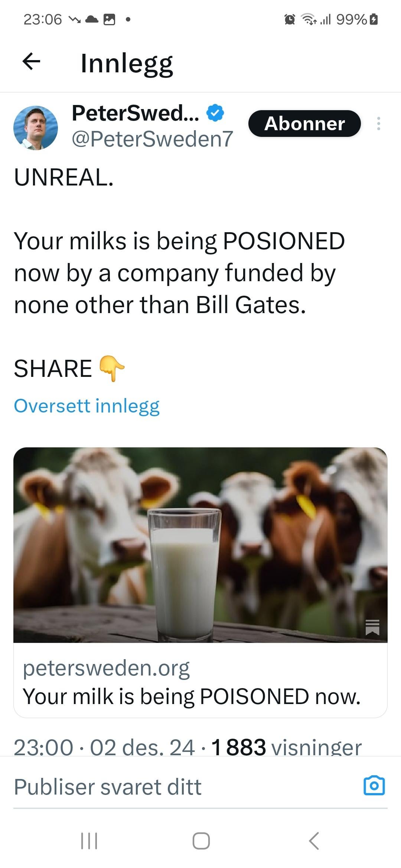This screenshot has height=868, width=401.
Task: Tap the blue verified badge
Action: click(215, 113)
